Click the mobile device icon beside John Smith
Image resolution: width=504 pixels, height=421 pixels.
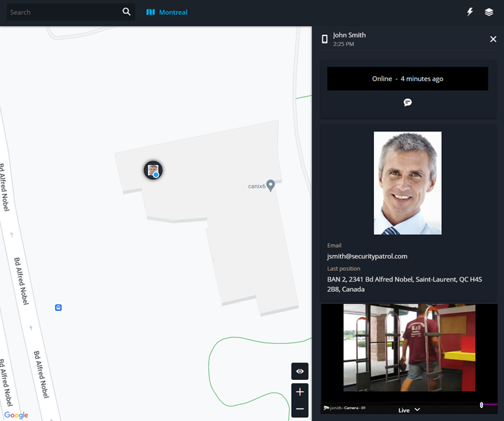[324, 39]
